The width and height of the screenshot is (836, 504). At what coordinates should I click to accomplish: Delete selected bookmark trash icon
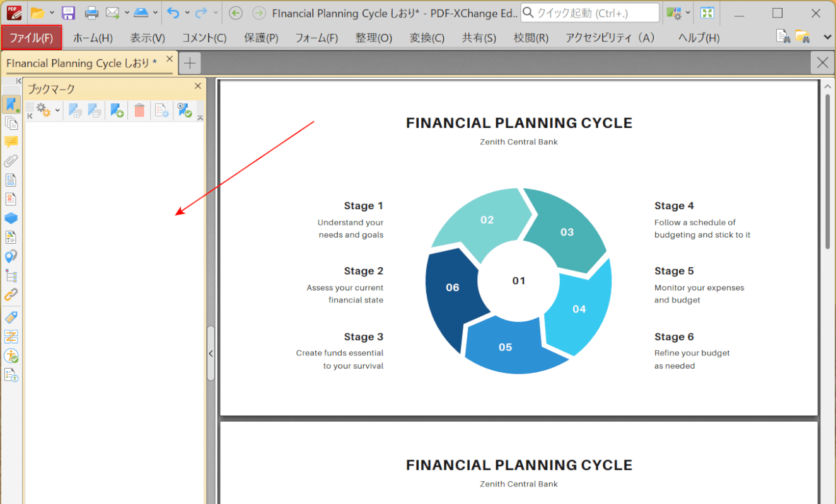tap(139, 111)
